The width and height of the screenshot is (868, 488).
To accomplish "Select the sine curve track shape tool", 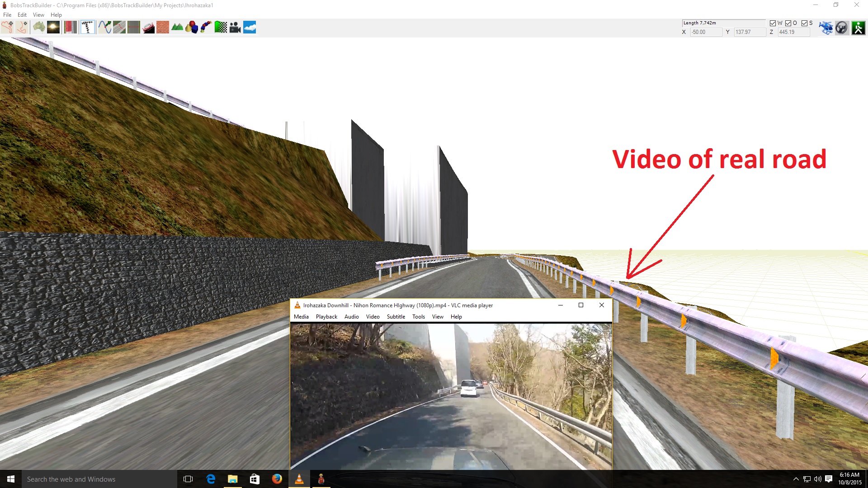I will pos(105,27).
